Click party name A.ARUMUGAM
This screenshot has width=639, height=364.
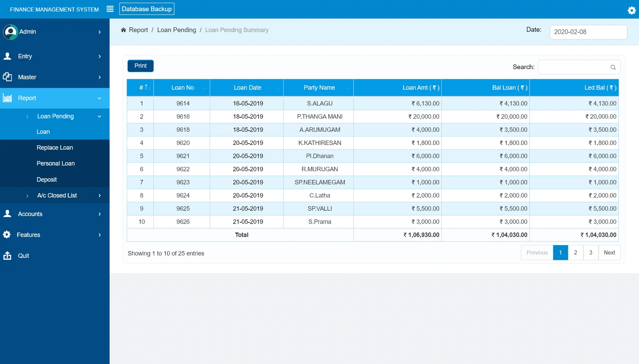(319, 130)
